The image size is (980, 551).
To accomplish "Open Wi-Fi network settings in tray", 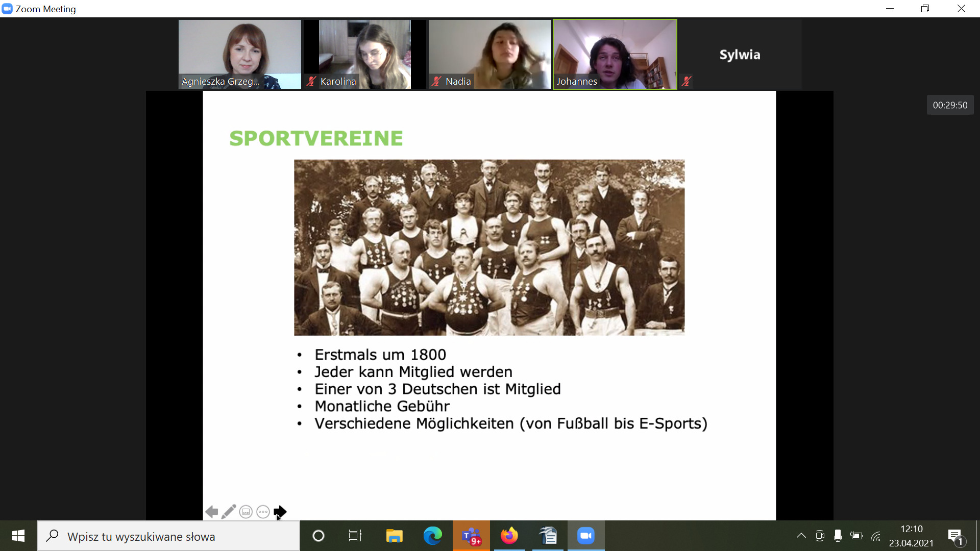I will pos(876,536).
